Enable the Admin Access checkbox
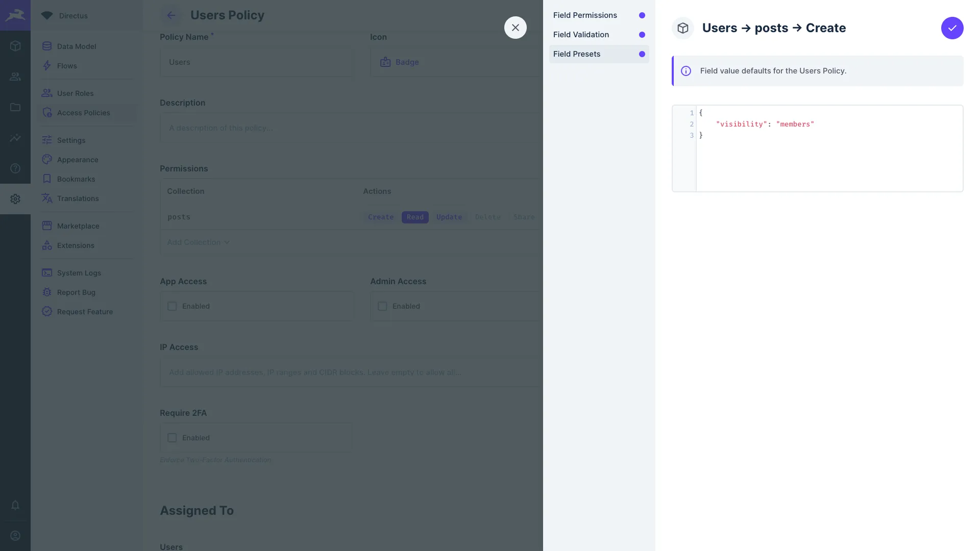980x551 pixels. [382, 306]
